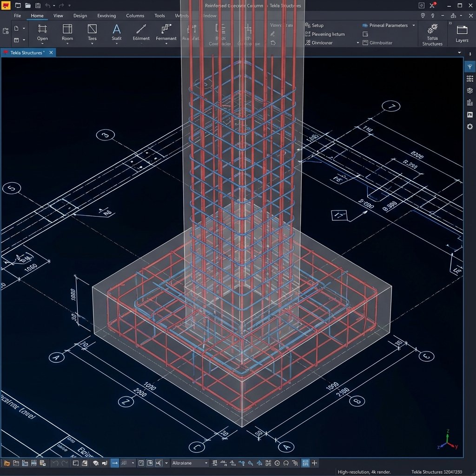Image resolution: width=476 pixels, height=476 pixels.
Task: Switch to the Design ribbon tab
Action: 80,15
